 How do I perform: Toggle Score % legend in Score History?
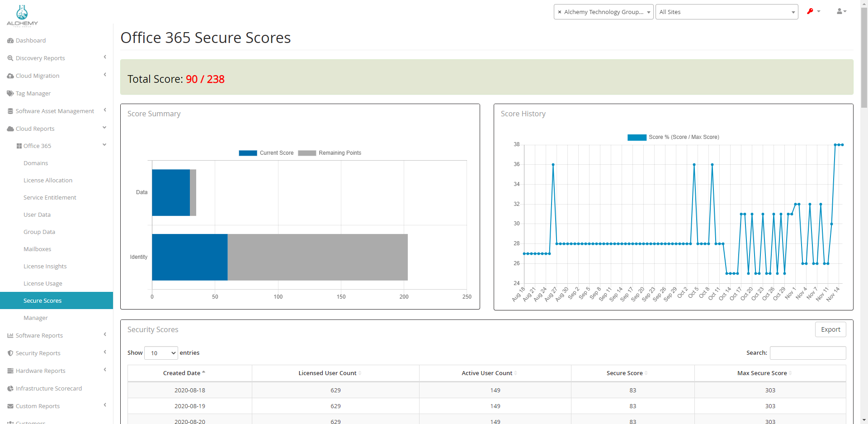pos(673,137)
